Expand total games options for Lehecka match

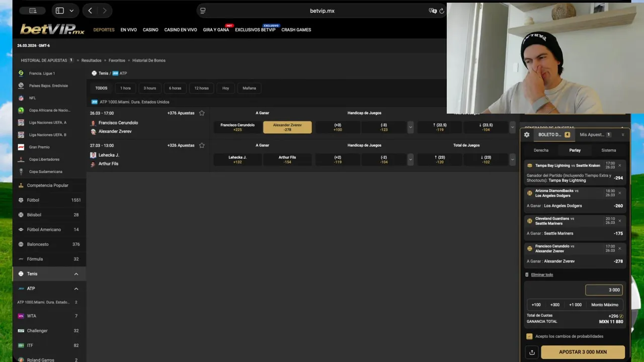[x=512, y=159]
